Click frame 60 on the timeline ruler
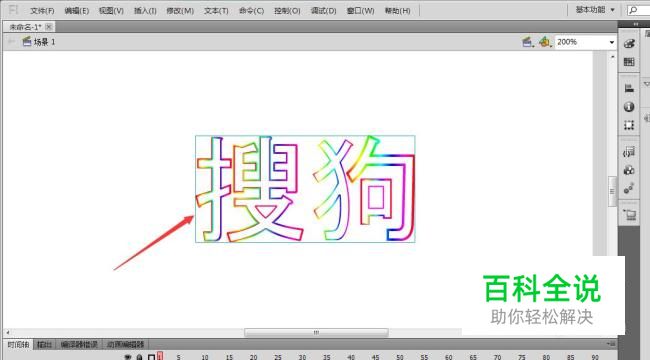Image resolution: width=650 pixels, height=360 pixels. point(449,357)
